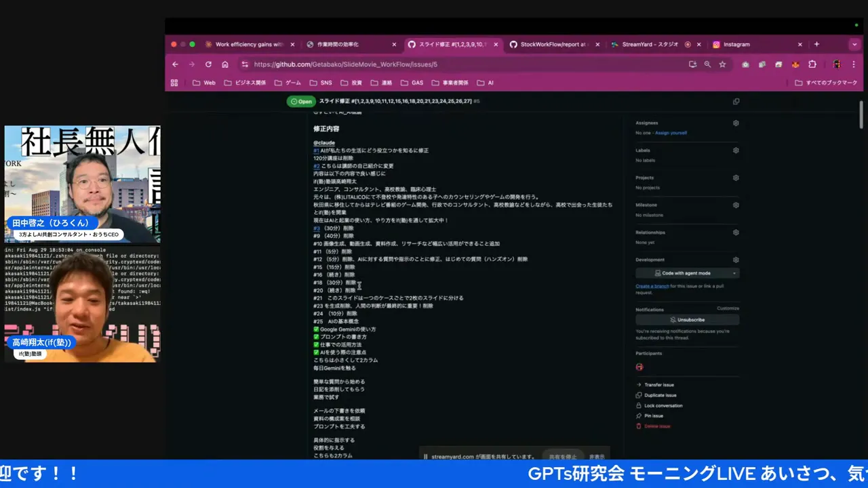Viewport: 868px width, 488px height.
Task: Open the browser bookmarks star icon
Action: click(x=722, y=64)
